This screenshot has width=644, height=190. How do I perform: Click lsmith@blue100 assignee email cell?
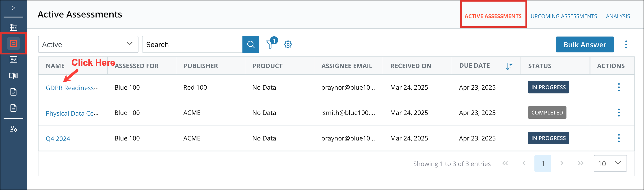(x=348, y=113)
